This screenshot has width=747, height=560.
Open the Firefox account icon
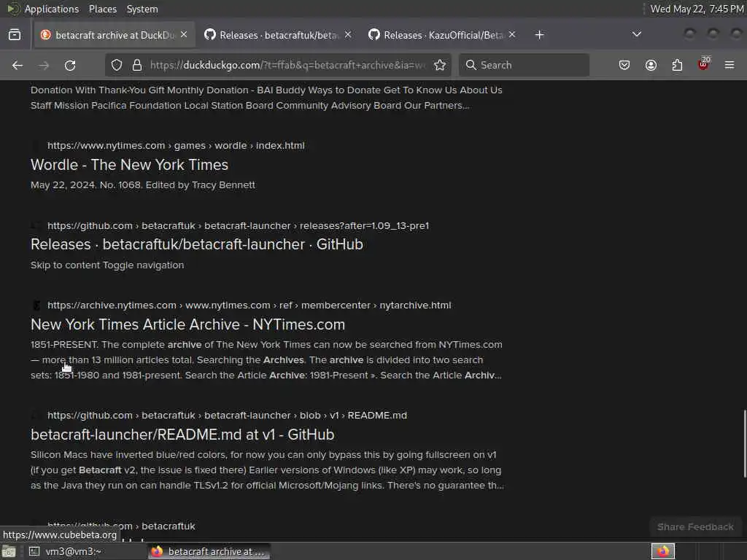pos(651,65)
